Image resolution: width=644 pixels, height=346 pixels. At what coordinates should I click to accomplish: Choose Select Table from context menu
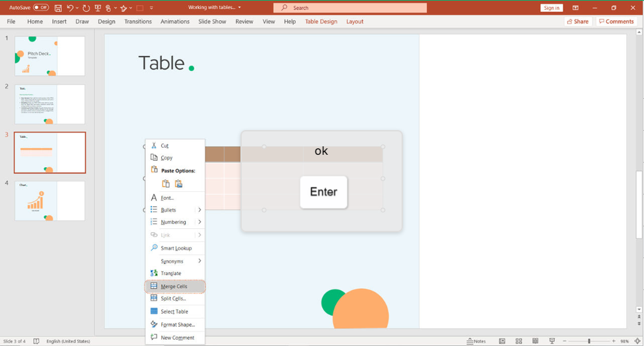tap(175, 312)
